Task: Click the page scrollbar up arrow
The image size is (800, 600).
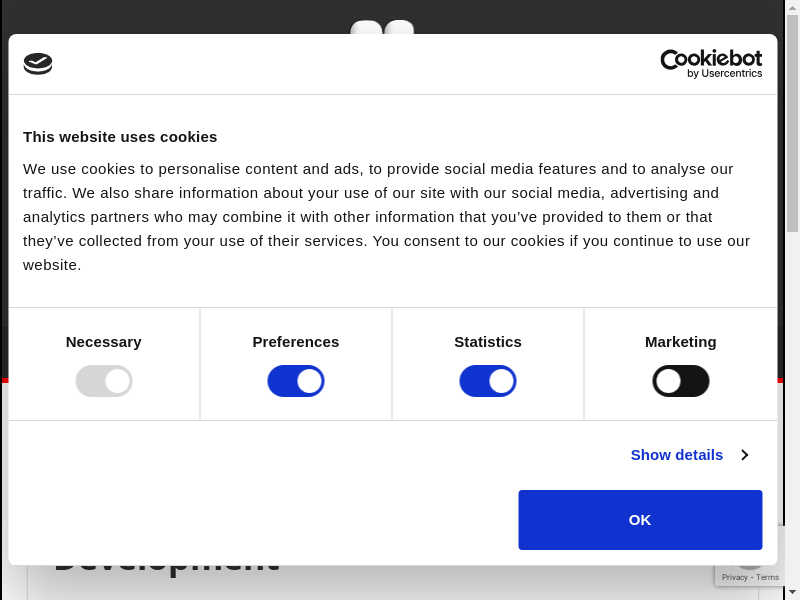Action: pos(792,7)
